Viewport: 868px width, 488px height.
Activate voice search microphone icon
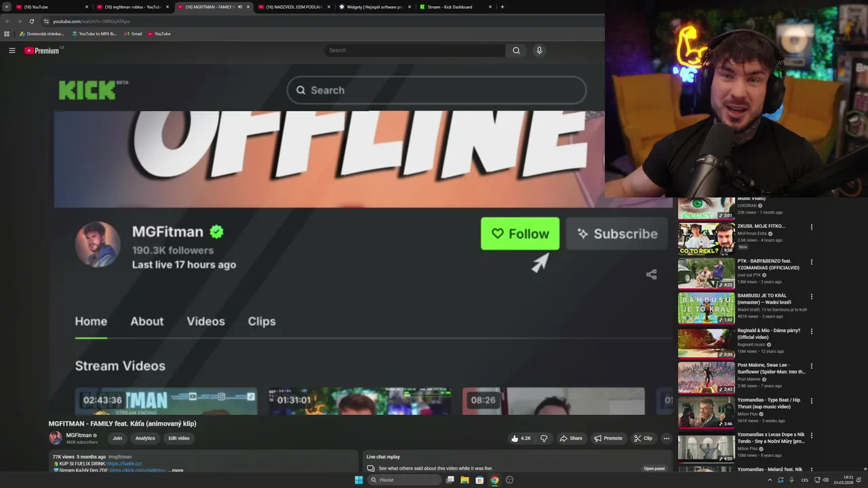pyautogui.click(x=539, y=50)
